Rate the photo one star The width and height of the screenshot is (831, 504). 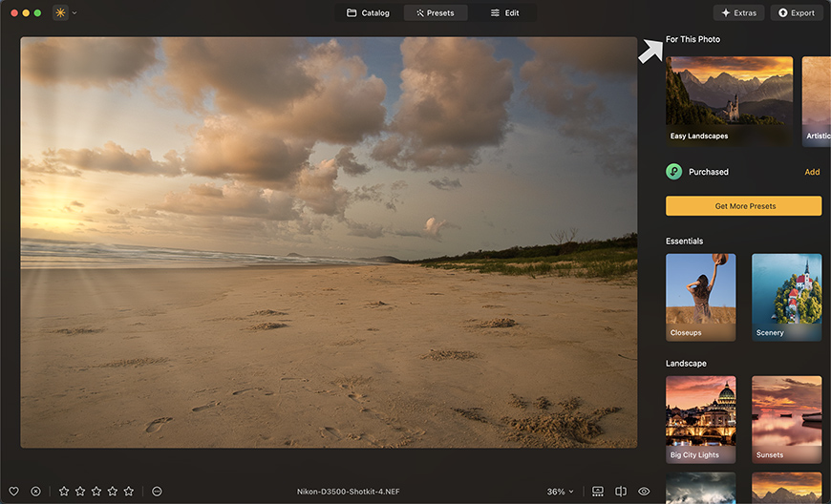tap(64, 492)
